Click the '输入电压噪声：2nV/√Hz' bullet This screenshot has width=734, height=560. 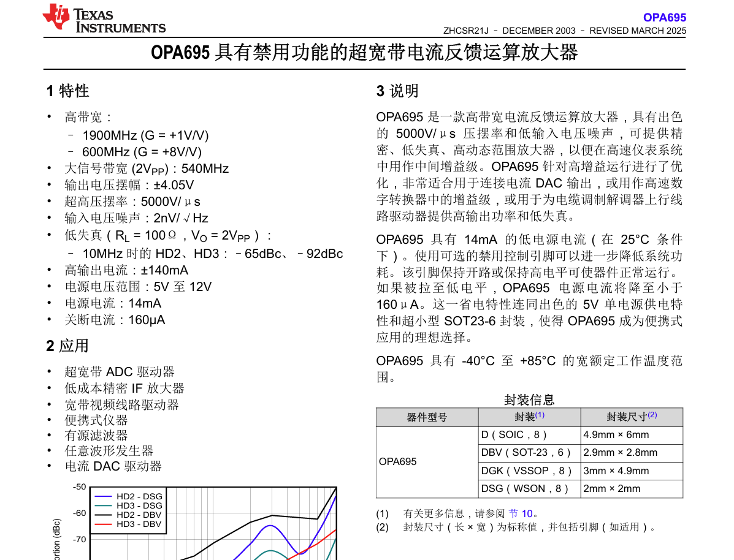[x=136, y=218]
